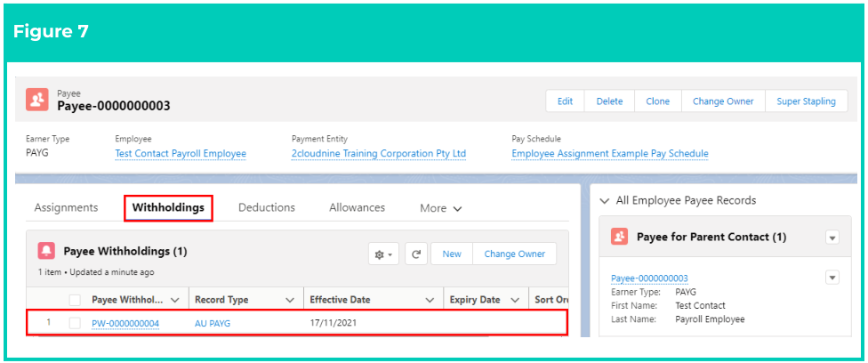Click the Payee Withholdings (1) list title
Screen dimensions: 868x363
pyautogui.click(x=125, y=252)
